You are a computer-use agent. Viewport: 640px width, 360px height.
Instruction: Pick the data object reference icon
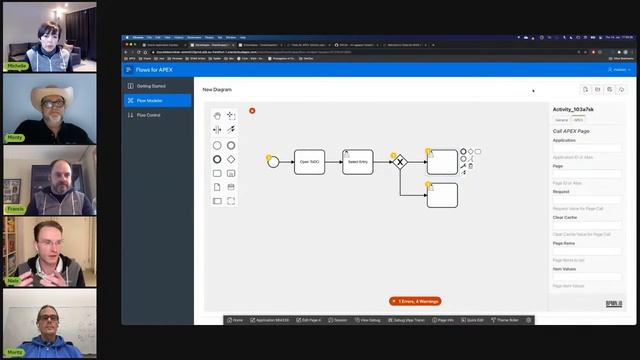pyautogui.click(x=217, y=187)
